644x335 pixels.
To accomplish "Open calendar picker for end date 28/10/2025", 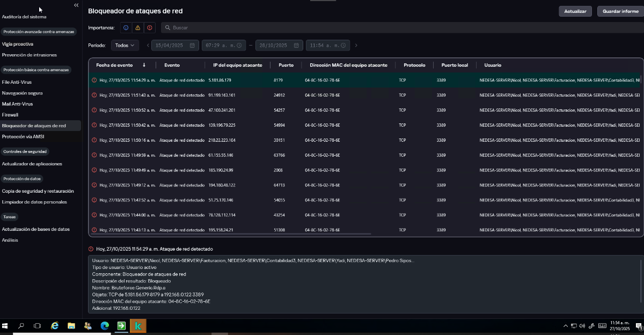I will click(x=296, y=46).
